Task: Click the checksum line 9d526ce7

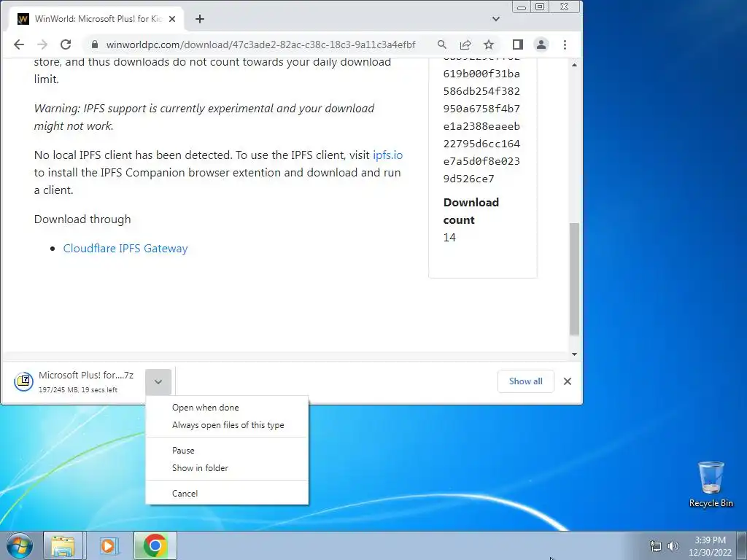Action: tap(469, 179)
